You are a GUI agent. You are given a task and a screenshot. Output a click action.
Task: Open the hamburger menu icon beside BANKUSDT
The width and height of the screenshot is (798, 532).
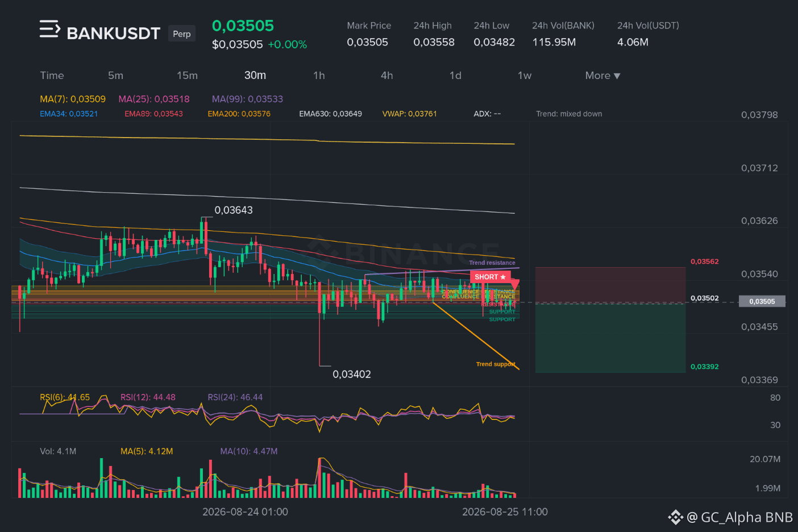(49, 29)
